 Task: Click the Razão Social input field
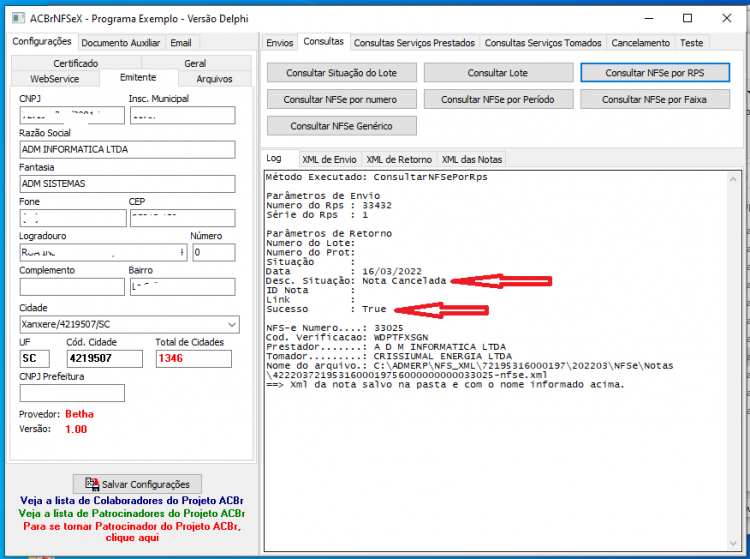(x=127, y=149)
